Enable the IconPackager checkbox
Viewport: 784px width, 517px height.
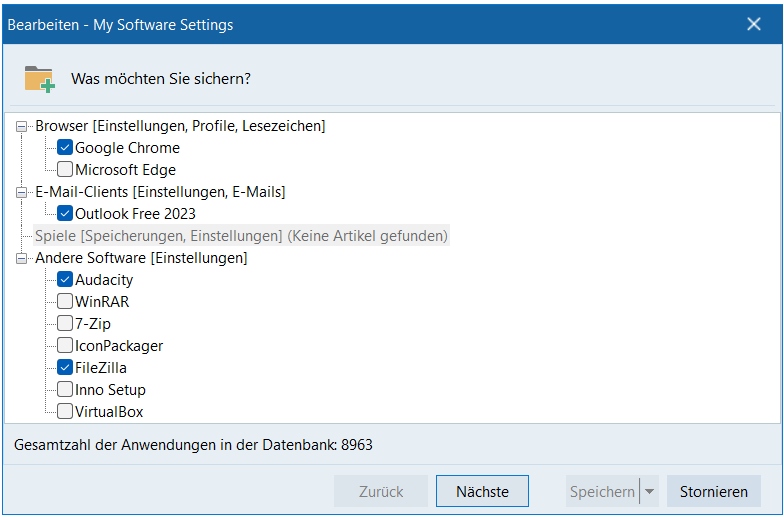[65, 346]
